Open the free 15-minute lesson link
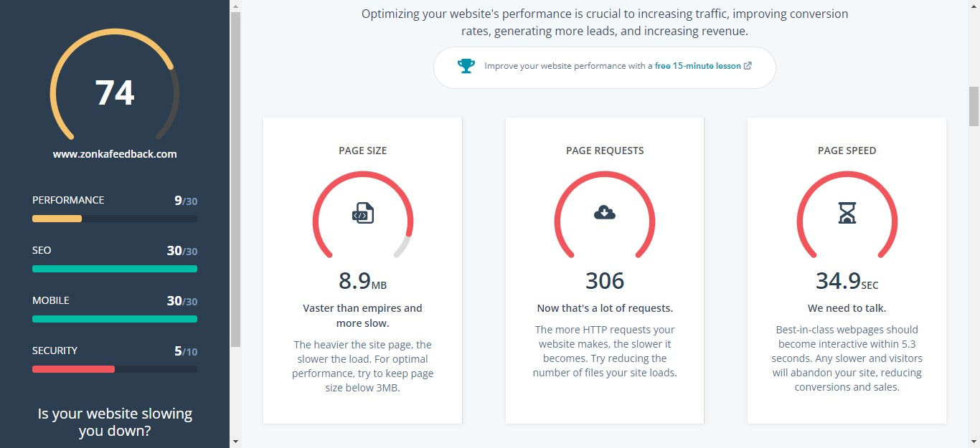Screen dimensions: 980x448 (698, 66)
